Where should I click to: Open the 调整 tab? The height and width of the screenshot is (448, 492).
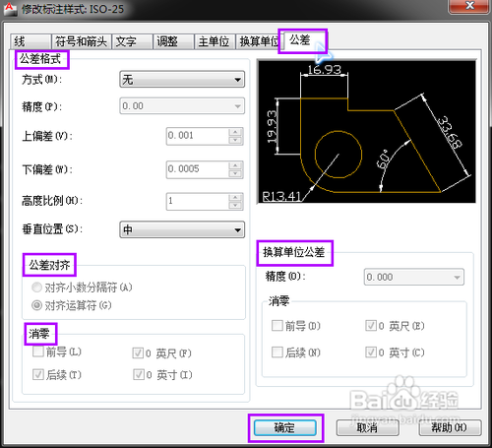(173, 41)
